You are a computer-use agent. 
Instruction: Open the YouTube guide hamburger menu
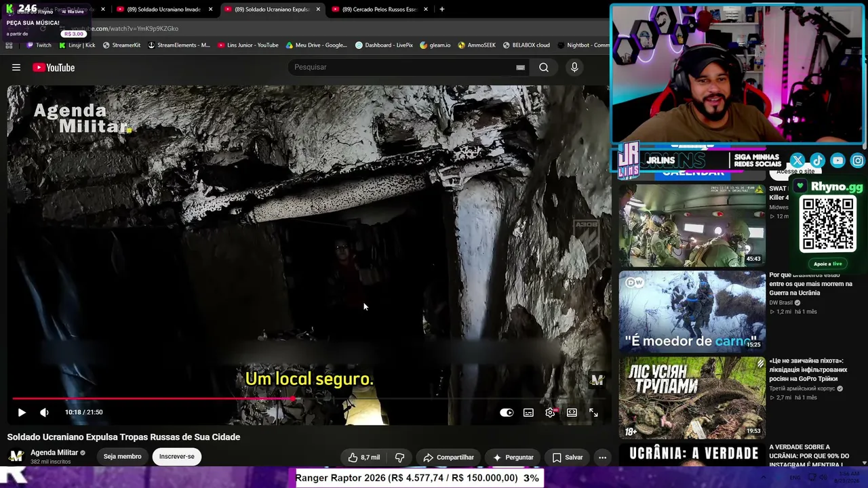click(16, 67)
